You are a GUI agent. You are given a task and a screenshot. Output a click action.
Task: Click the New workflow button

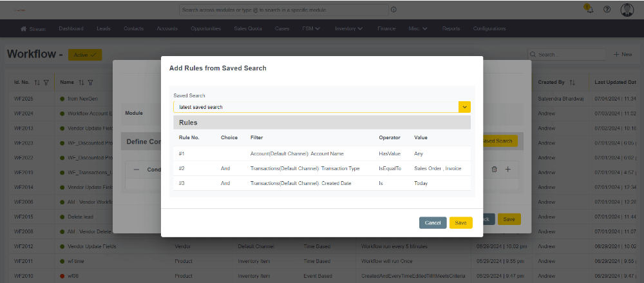click(622, 55)
